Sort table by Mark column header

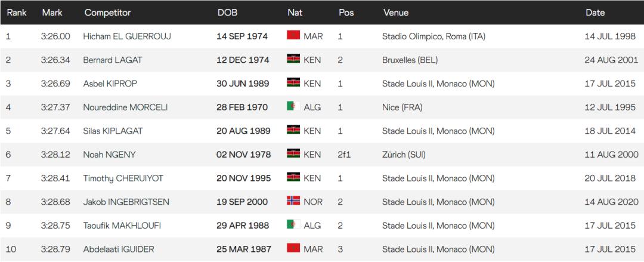pyautogui.click(x=52, y=13)
